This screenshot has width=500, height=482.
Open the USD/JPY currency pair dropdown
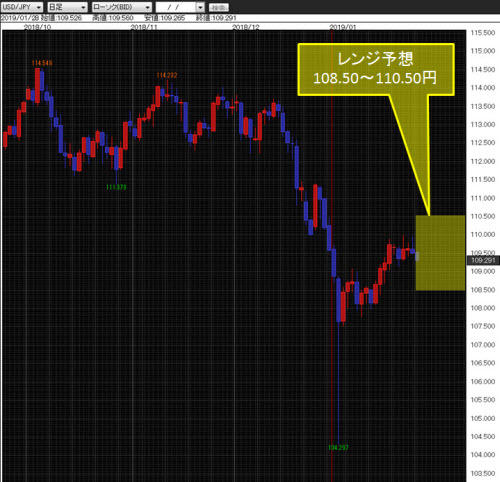tap(22, 7)
